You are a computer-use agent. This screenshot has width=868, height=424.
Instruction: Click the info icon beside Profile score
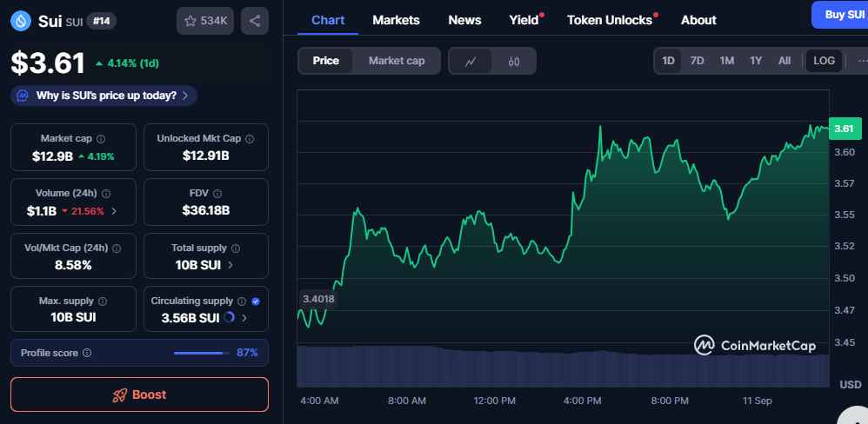click(x=87, y=354)
